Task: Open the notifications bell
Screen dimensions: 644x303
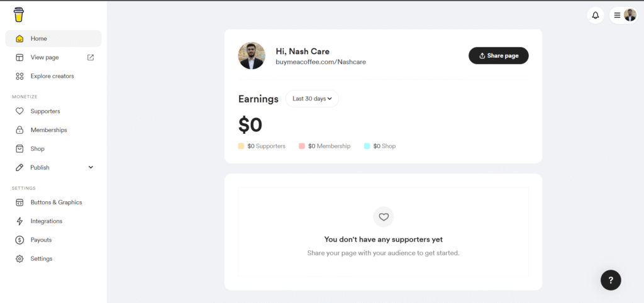Action: pyautogui.click(x=596, y=15)
